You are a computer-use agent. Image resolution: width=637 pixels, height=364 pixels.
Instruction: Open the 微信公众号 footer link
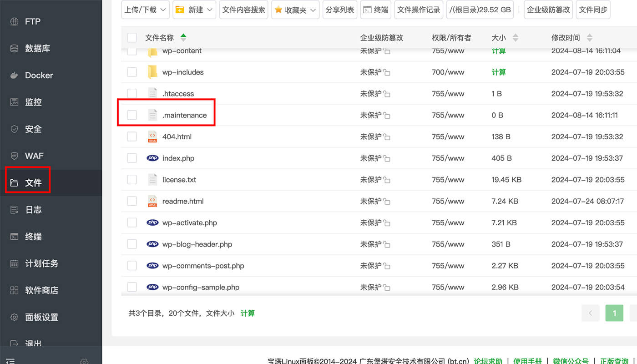[571, 361]
